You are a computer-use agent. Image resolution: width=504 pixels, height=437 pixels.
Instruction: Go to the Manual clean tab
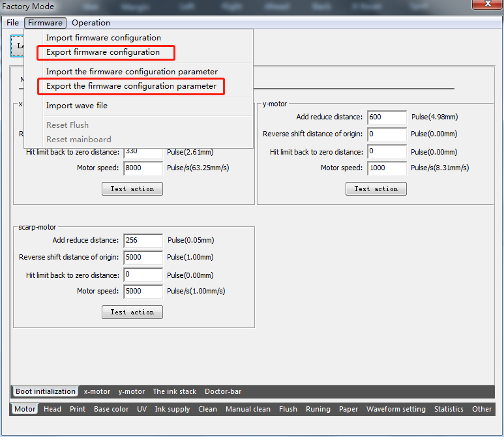(248, 409)
